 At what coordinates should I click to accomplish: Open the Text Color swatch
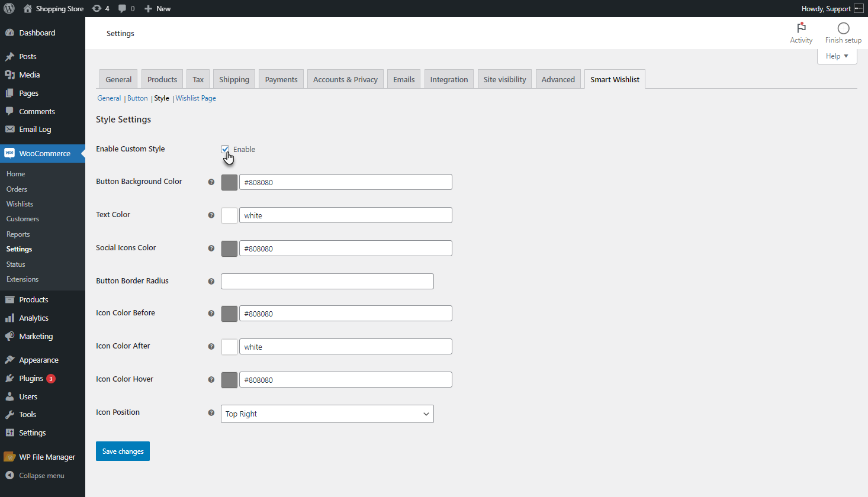tap(229, 215)
